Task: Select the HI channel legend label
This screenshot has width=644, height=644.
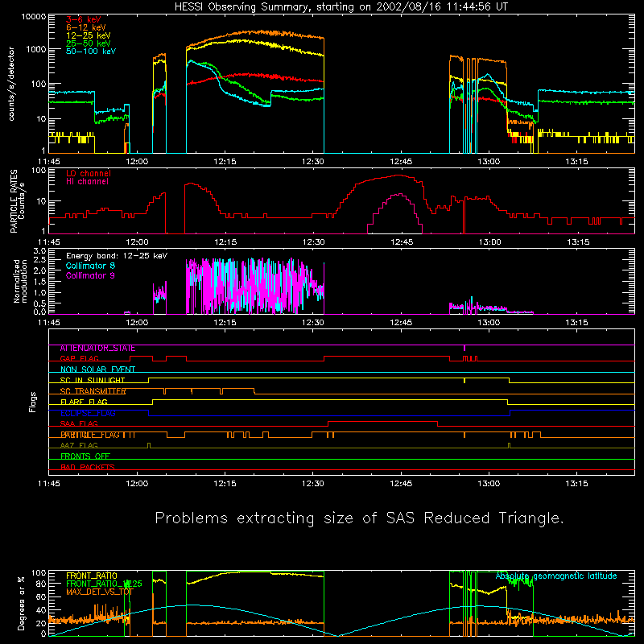Action: pos(87,182)
